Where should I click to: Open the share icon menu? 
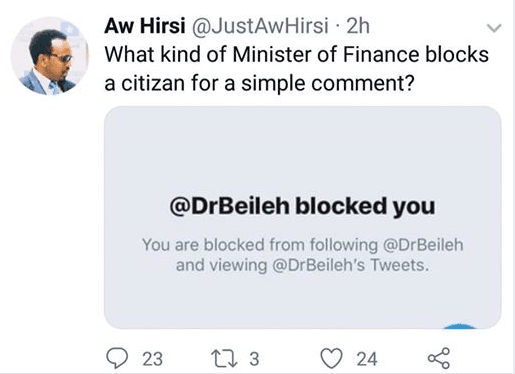click(x=439, y=358)
